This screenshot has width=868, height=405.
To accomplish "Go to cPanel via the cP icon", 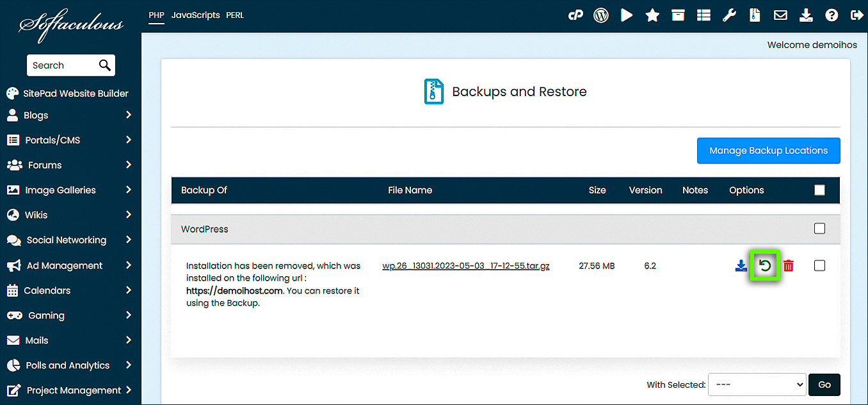I will click(575, 15).
